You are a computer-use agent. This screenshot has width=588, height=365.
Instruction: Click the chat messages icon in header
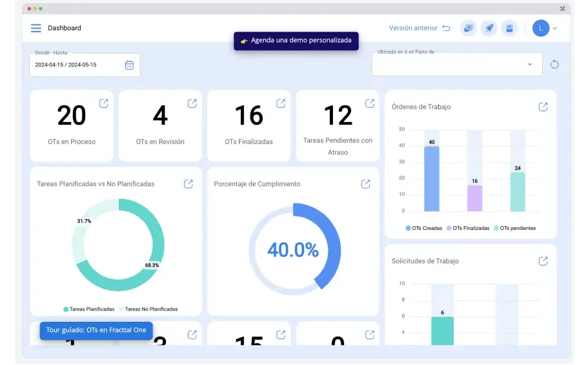click(x=468, y=28)
